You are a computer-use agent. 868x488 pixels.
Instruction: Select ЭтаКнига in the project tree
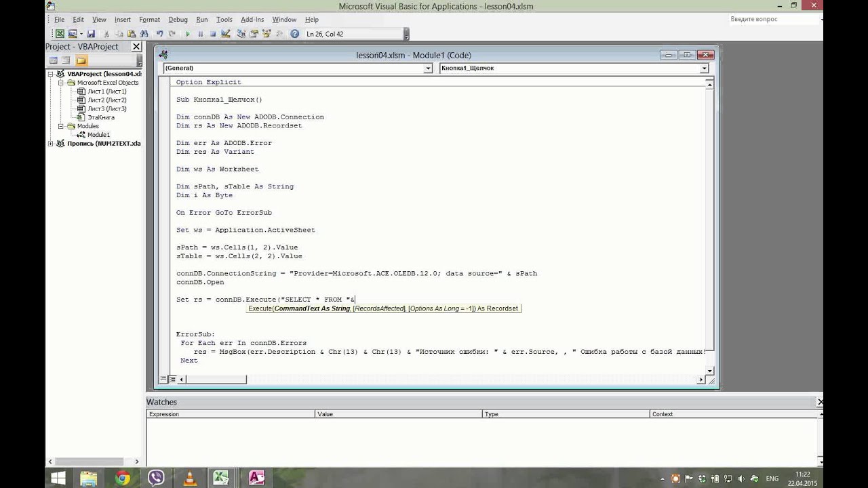pyautogui.click(x=100, y=117)
